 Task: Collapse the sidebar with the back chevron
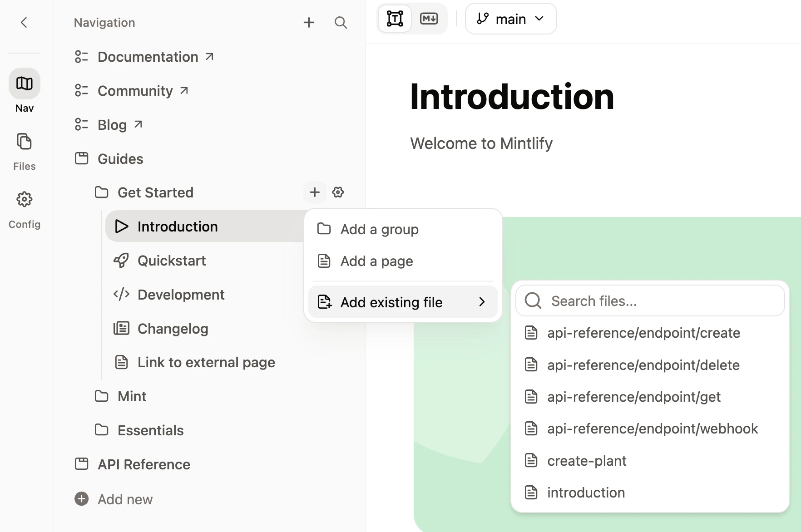24,23
